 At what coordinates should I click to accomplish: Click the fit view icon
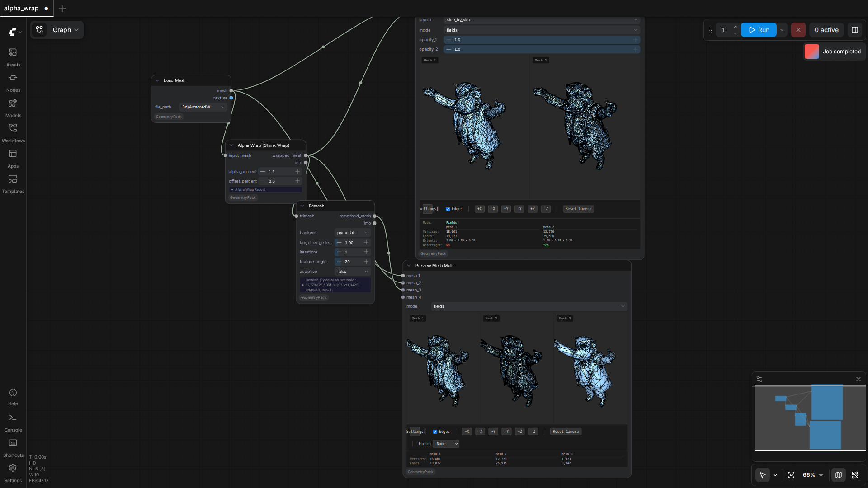click(x=791, y=475)
